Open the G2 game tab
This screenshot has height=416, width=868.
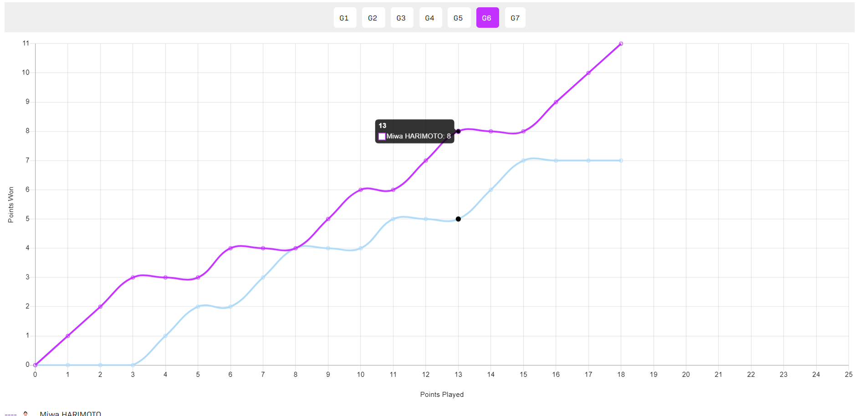373,18
